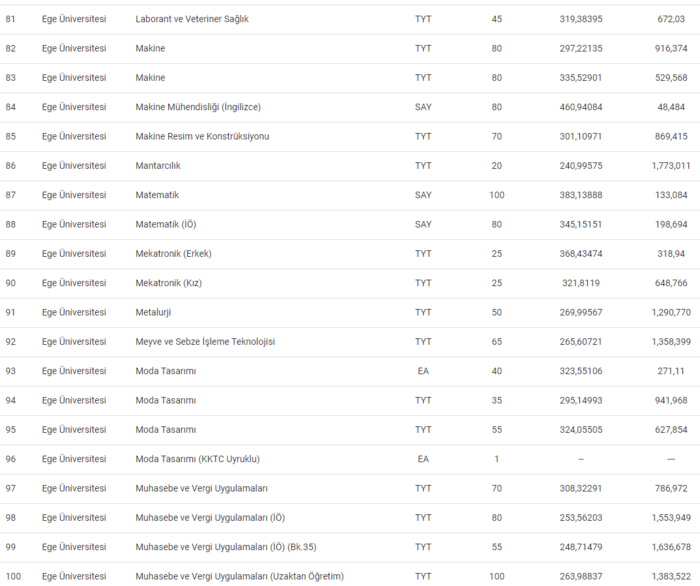Click the SAY type in row 84

click(x=423, y=107)
